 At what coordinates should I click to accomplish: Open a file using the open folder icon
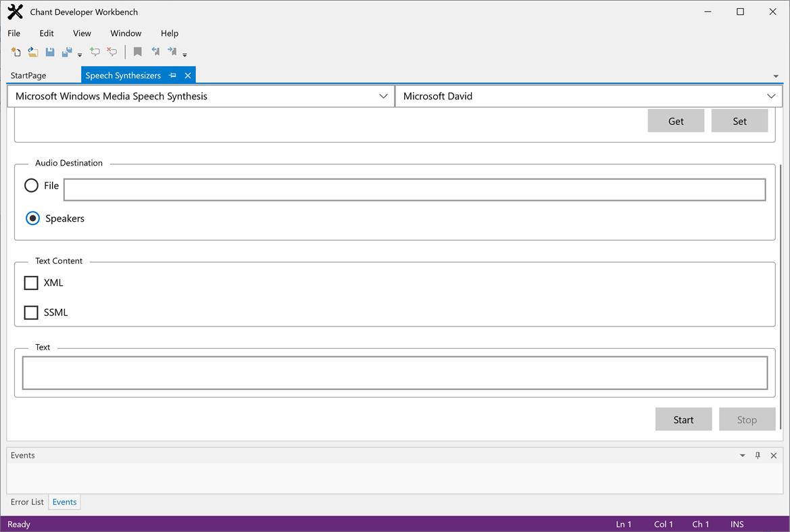coord(32,52)
